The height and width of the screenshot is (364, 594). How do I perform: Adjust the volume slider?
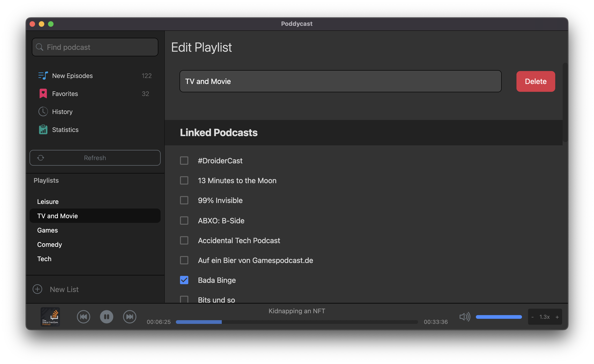click(x=498, y=317)
